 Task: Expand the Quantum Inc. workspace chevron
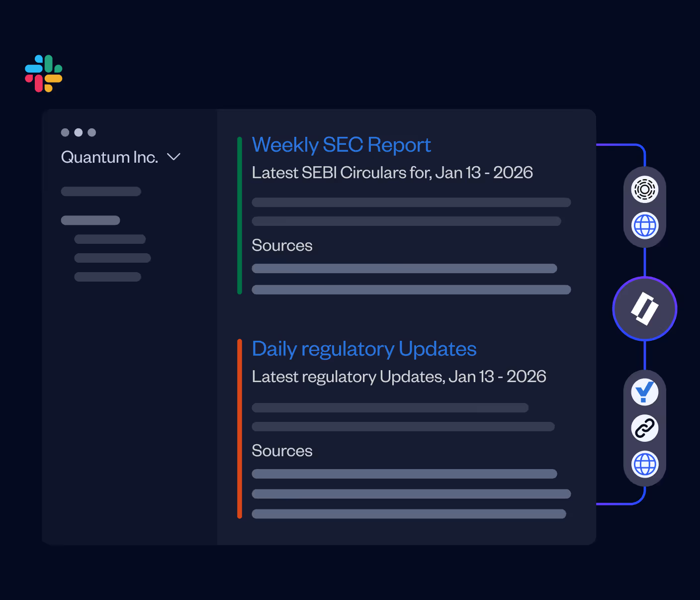tap(174, 157)
